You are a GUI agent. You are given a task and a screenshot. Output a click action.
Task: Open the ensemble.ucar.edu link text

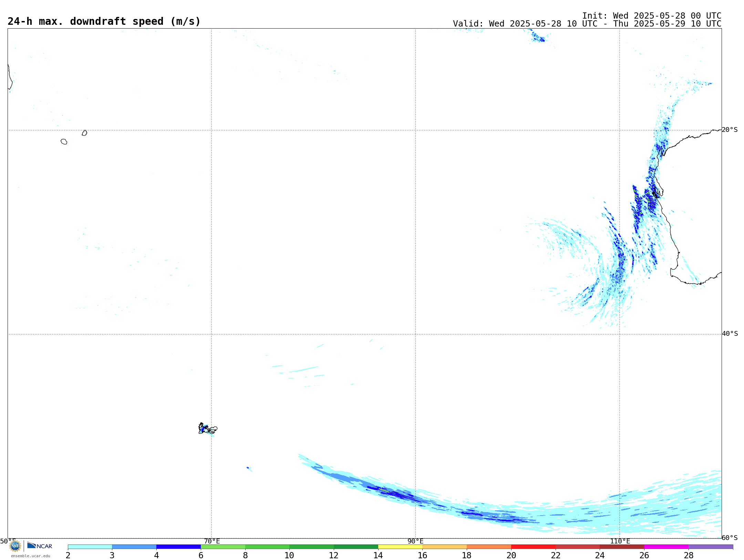coord(31,556)
